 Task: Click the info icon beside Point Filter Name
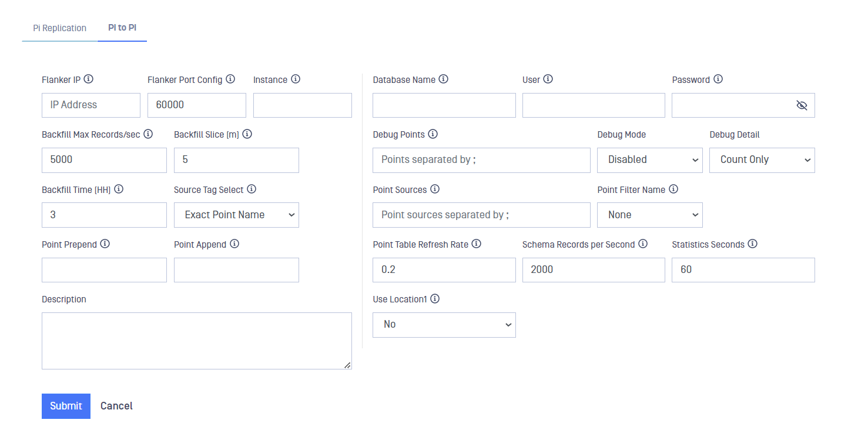(673, 189)
